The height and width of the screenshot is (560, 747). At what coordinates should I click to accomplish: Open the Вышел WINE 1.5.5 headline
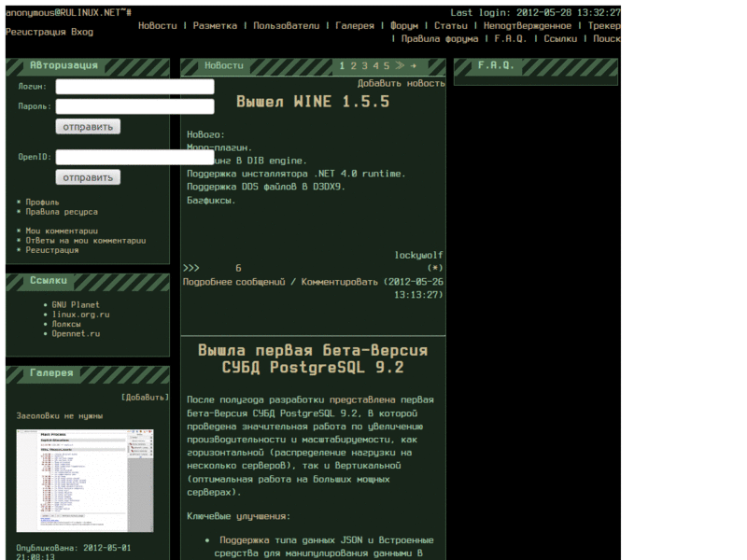[313, 102]
